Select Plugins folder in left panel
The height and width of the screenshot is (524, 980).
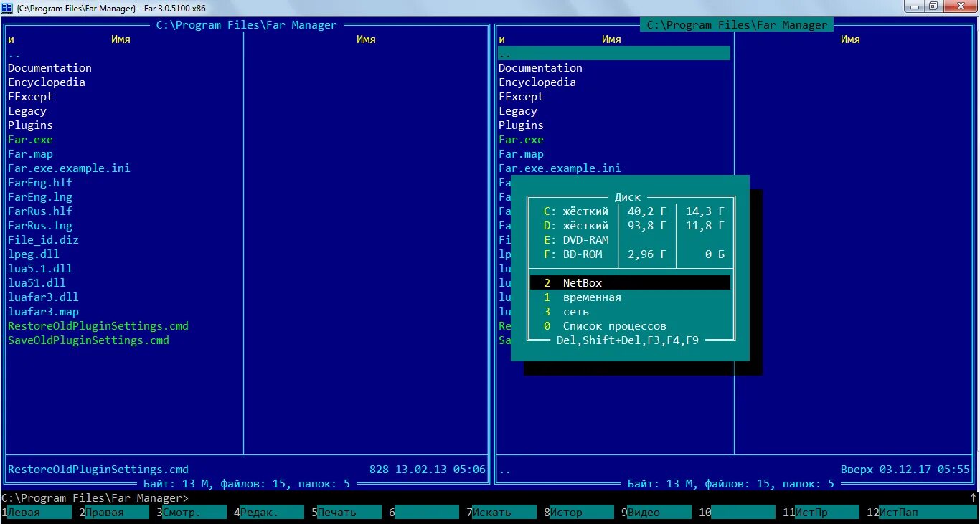[30, 125]
